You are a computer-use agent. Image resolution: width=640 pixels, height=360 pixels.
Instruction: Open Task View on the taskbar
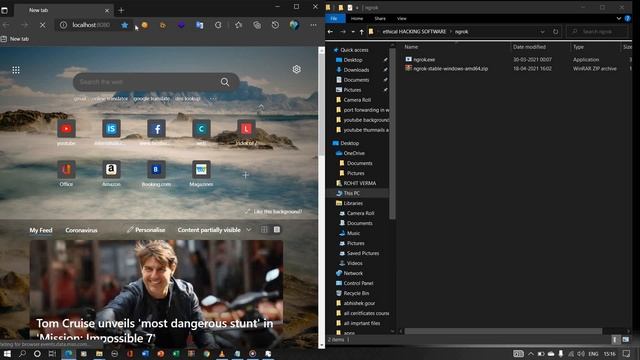(x=52, y=354)
